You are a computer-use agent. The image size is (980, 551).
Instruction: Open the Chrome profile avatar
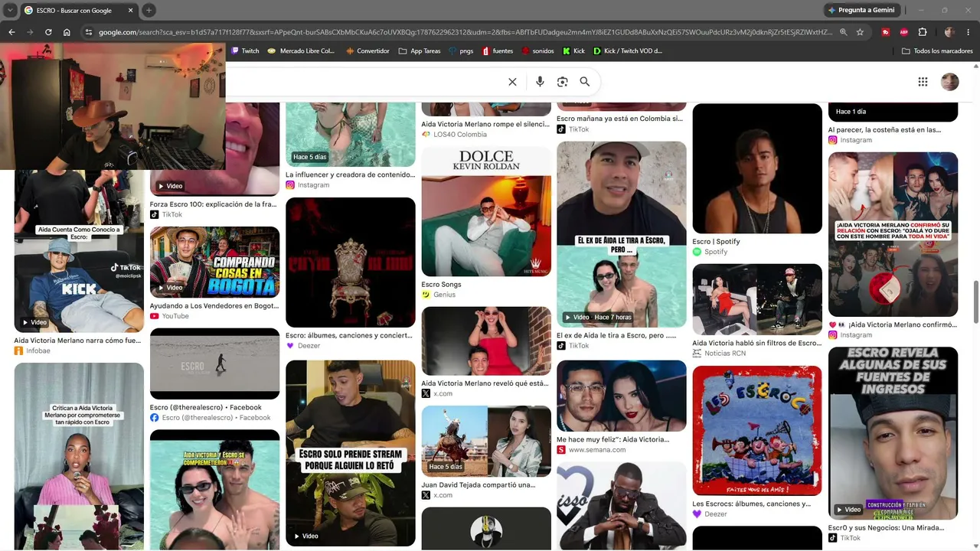[949, 32]
